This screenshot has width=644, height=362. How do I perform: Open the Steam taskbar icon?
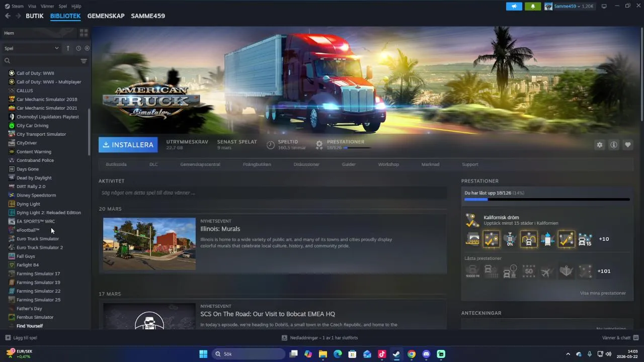pos(396,354)
